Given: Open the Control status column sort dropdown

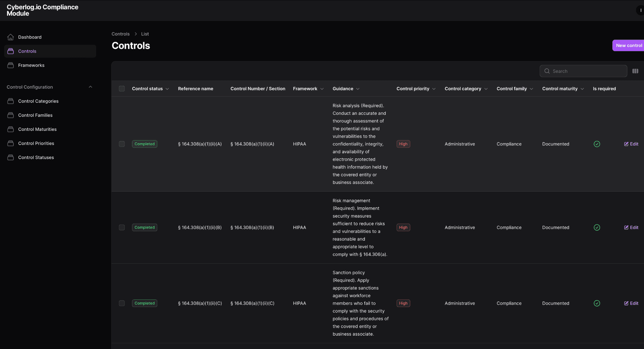Looking at the screenshot, I should 167,88.
